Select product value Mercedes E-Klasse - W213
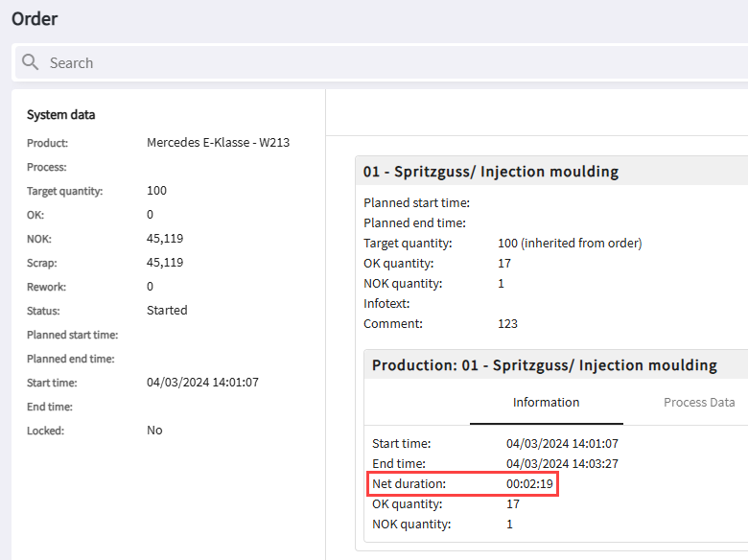 pos(218,143)
